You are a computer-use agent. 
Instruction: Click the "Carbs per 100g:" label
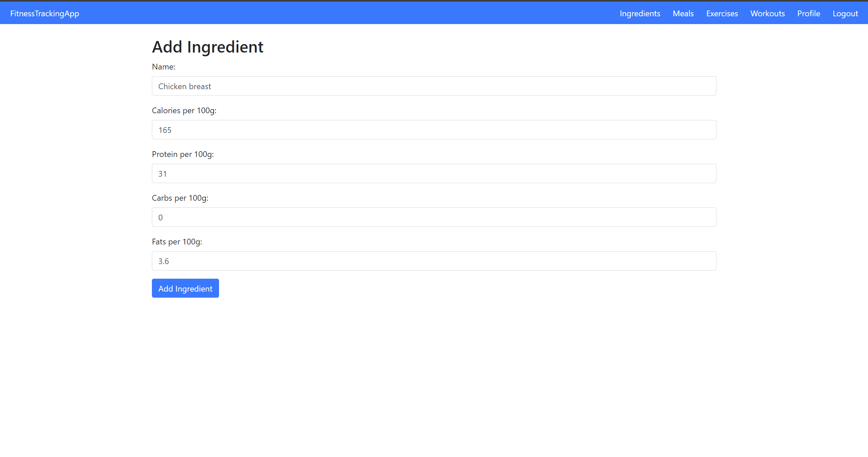click(x=180, y=198)
